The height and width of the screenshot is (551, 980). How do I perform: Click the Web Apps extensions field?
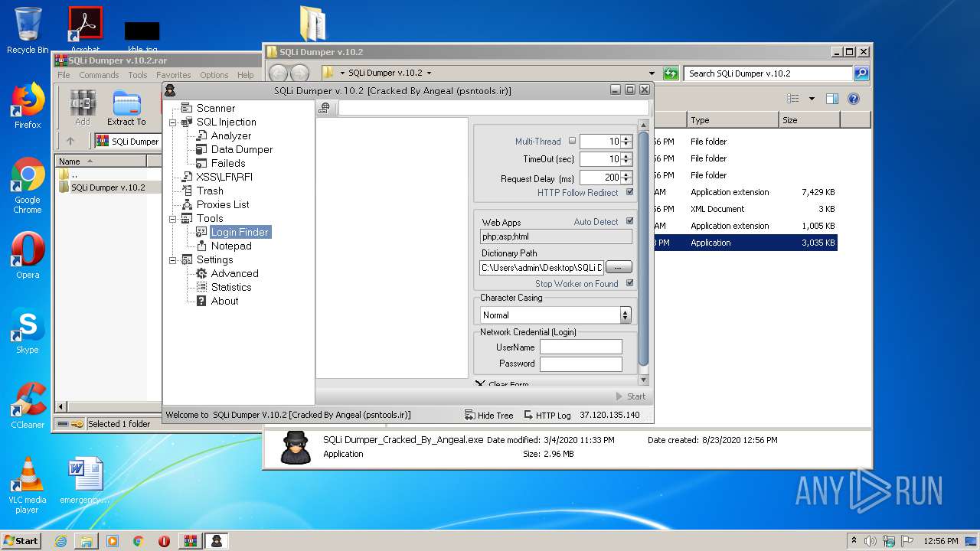coord(556,236)
